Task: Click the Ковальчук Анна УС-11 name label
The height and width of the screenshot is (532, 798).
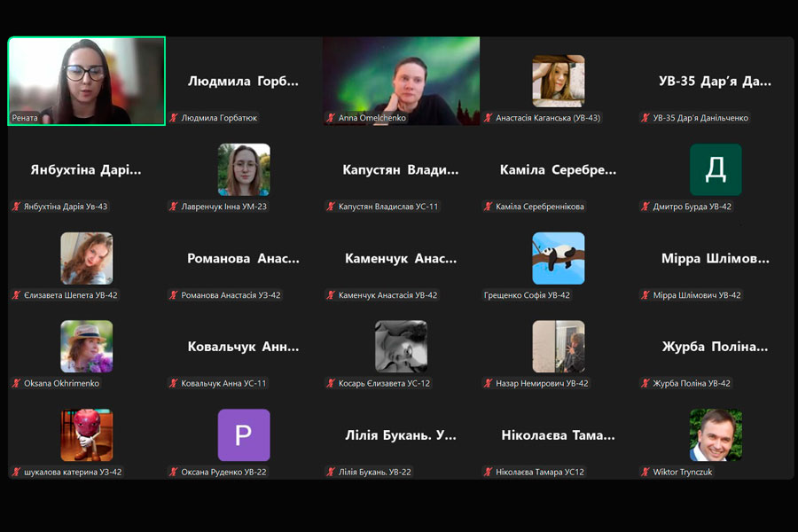Action: click(x=223, y=384)
